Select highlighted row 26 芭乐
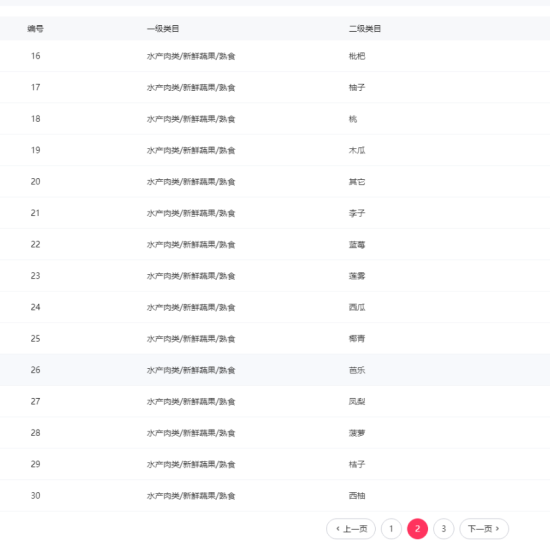Image resolution: width=550 pixels, height=545 pixels. 275,370
